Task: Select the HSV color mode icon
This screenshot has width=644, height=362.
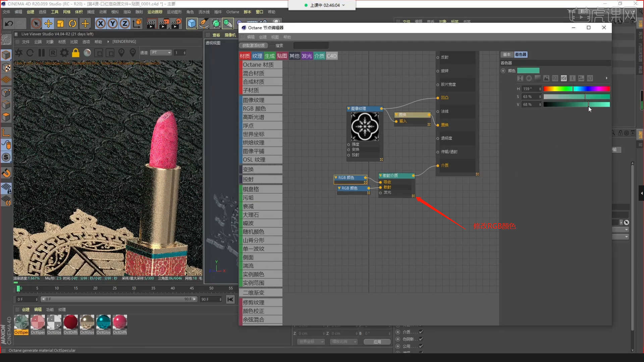Action: tap(564, 78)
